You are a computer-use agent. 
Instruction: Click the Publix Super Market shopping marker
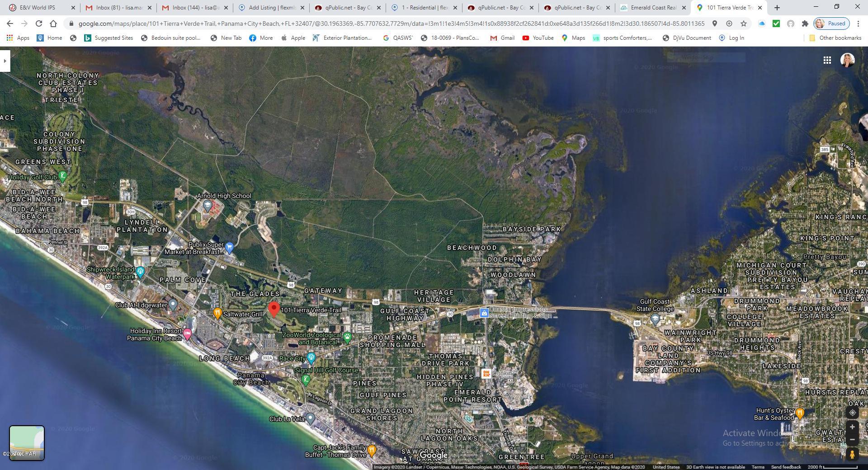tap(229, 247)
